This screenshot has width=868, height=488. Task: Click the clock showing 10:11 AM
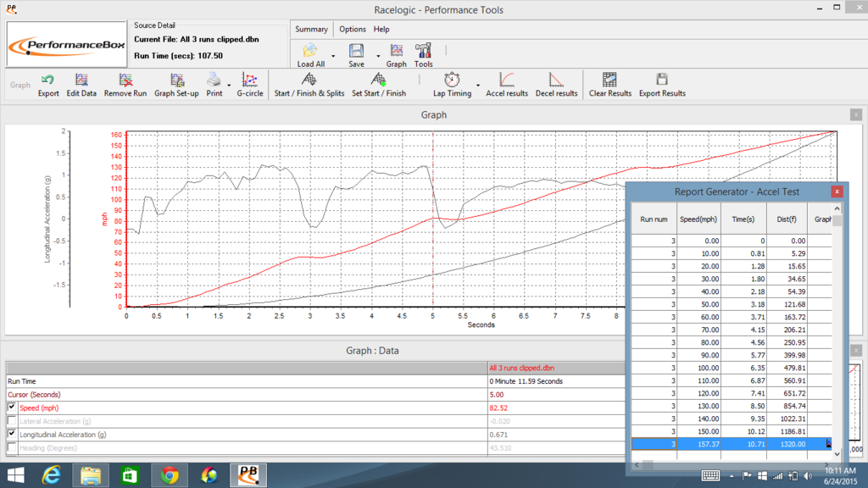click(840, 471)
